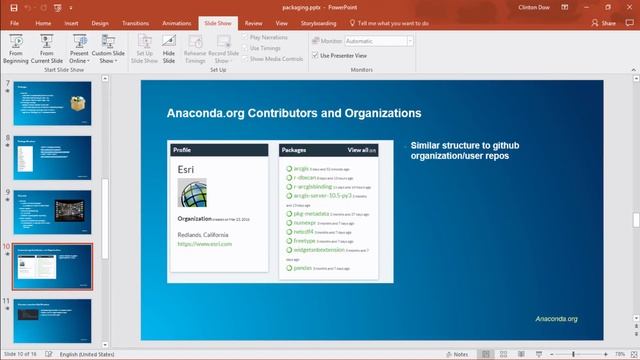Click the Anaconda.org footer text on slide

[556, 319]
